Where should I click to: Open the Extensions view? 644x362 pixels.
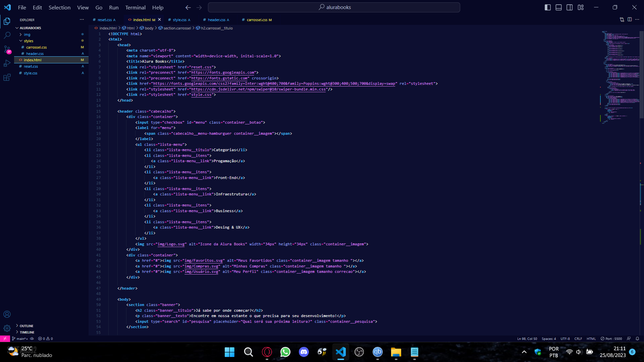(7, 77)
